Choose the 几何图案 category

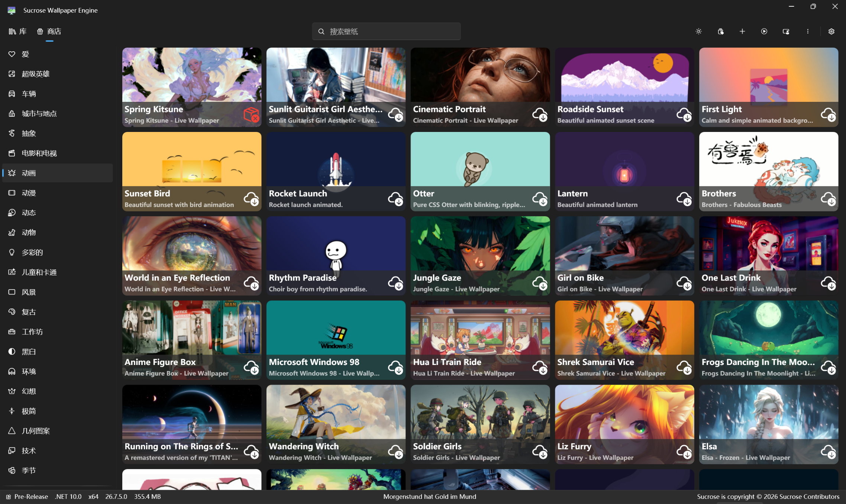point(58,431)
